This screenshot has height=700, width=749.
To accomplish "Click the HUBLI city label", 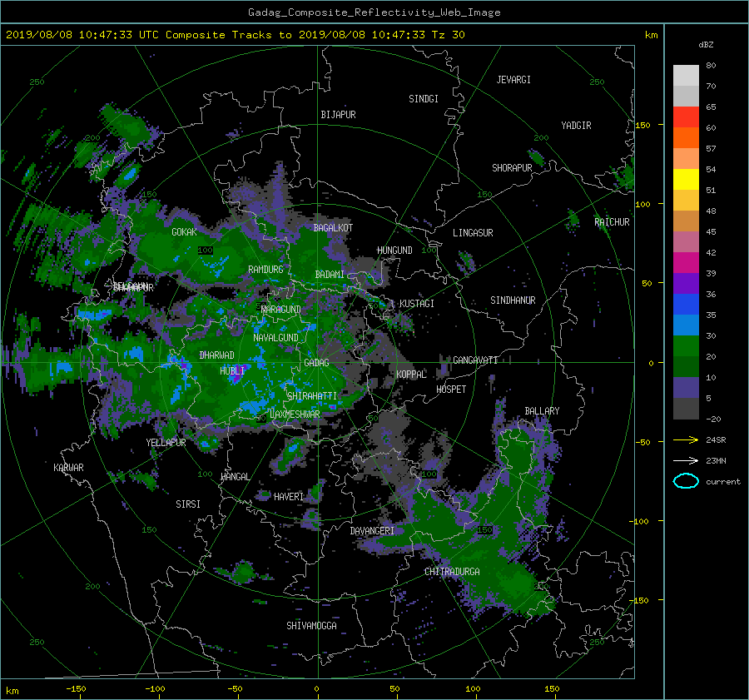I will click(x=231, y=370).
